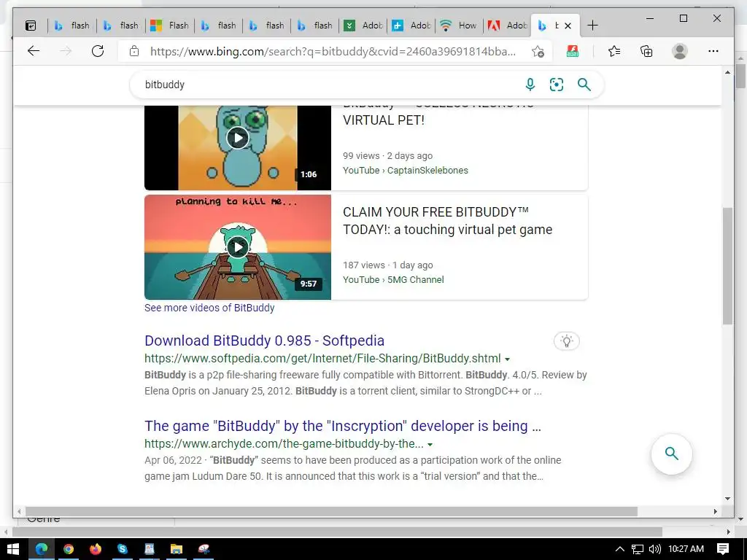The width and height of the screenshot is (747, 560).
Task: Open the tab actions menu icon
Action: (x=31, y=26)
